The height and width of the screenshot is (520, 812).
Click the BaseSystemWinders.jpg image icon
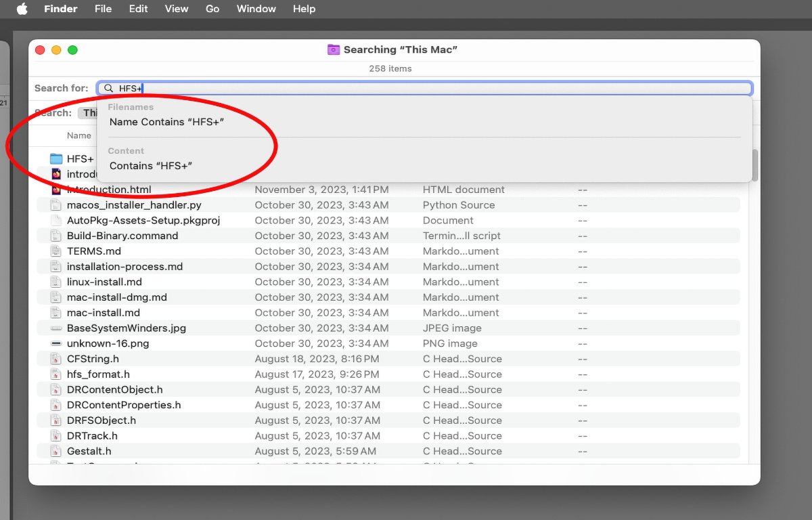pyautogui.click(x=56, y=328)
